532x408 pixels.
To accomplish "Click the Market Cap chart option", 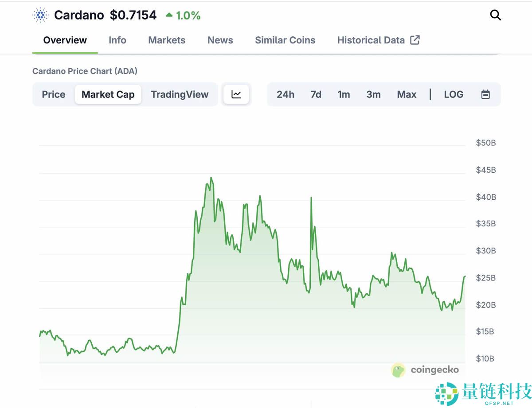I will 108,94.
